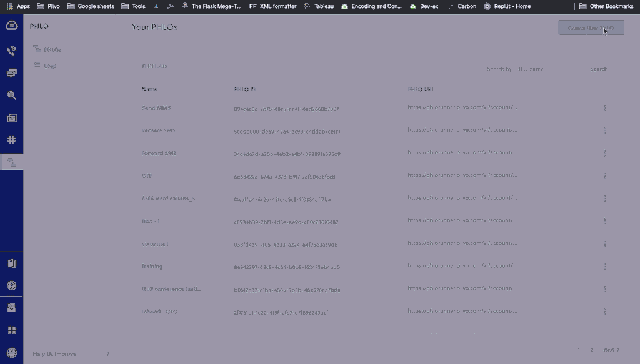Open the kebab menu for Send SMS row
This screenshot has height=364, width=640.
coord(604,108)
